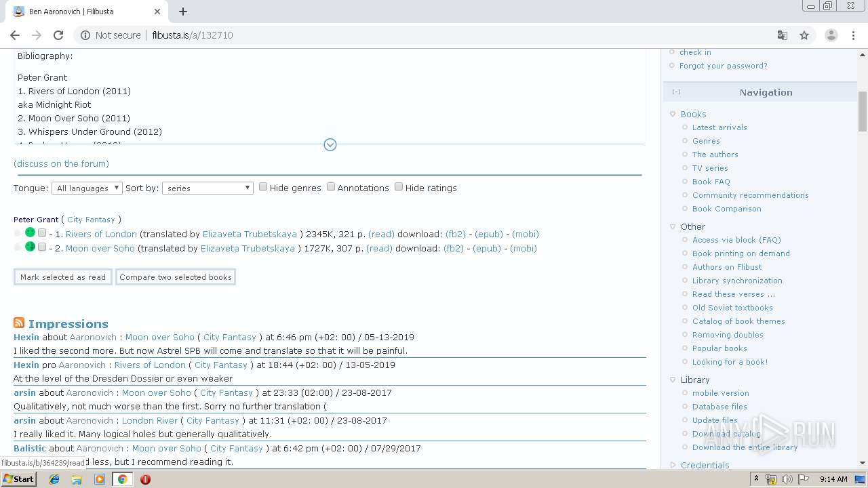The height and width of the screenshot is (488, 868).
Task: Open Popular books navigation item
Action: [x=719, y=348]
